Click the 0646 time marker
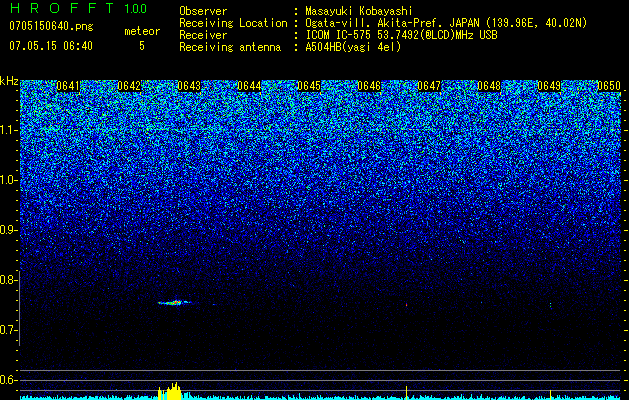This screenshot has height=400, width=629. (369, 86)
